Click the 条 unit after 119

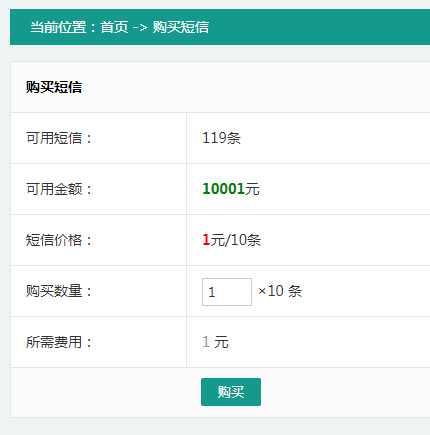(x=234, y=138)
